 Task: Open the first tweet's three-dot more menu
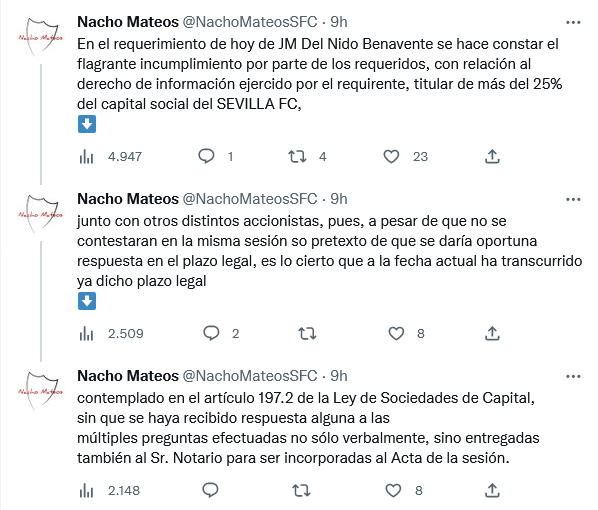573,23
